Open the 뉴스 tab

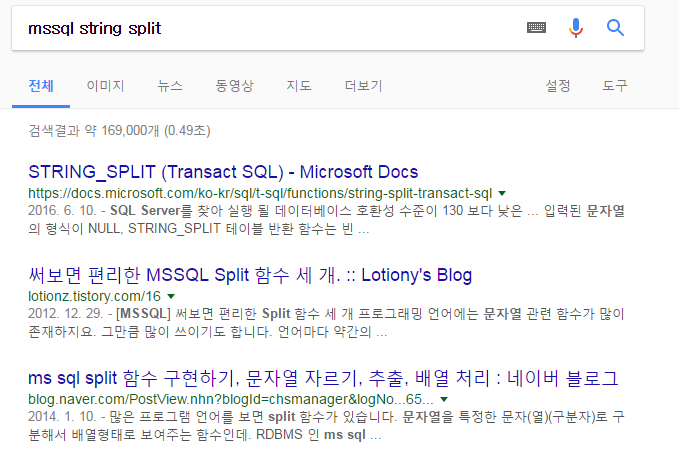tap(170, 85)
